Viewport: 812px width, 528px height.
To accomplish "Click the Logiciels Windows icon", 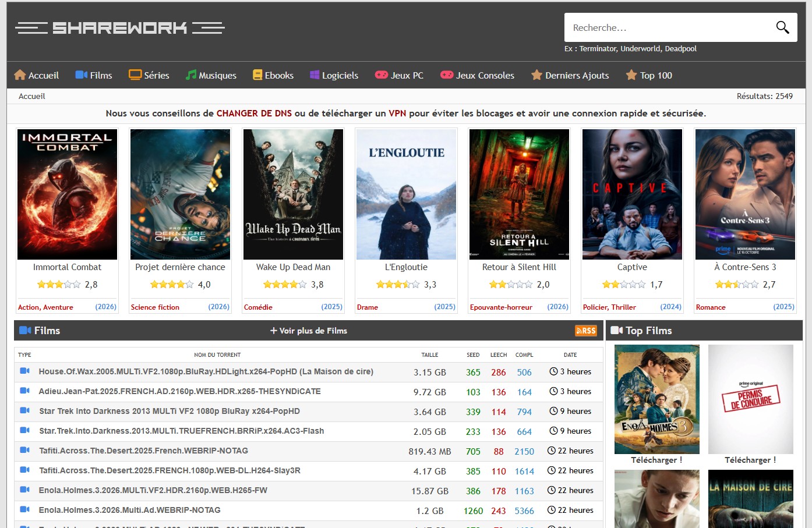I will pyautogui.click(x=315, y=75).
